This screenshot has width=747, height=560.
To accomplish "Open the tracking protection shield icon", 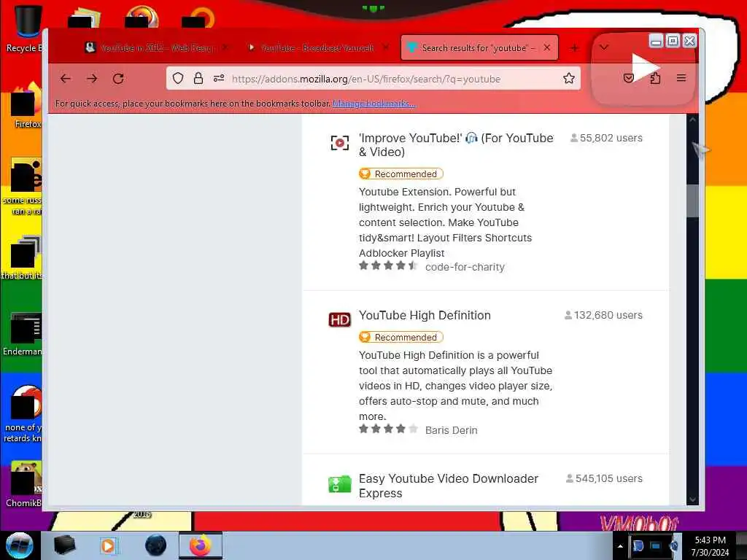I will click(x=178, y=79).
